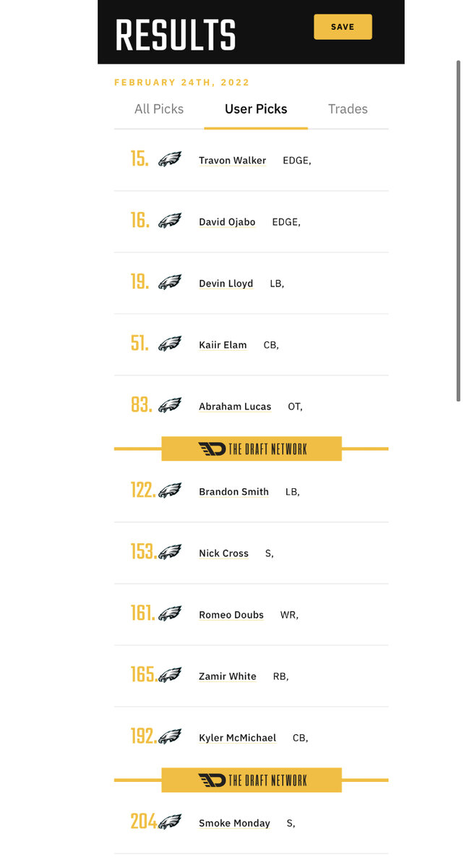Click Eagles logo next to Nick Cross
Image resolution: width=464 pixels, height=868 pixels.
[x=170, y=553]
